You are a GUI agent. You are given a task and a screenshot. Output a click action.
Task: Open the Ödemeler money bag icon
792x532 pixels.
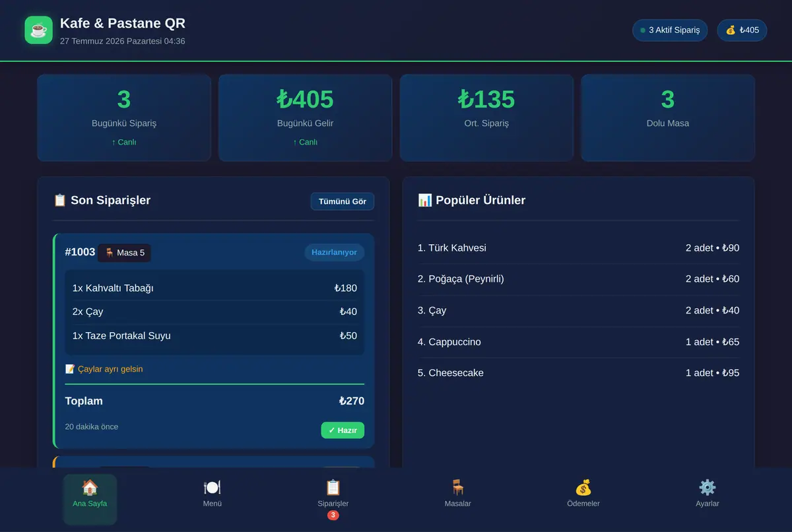(x=583, y=488)
